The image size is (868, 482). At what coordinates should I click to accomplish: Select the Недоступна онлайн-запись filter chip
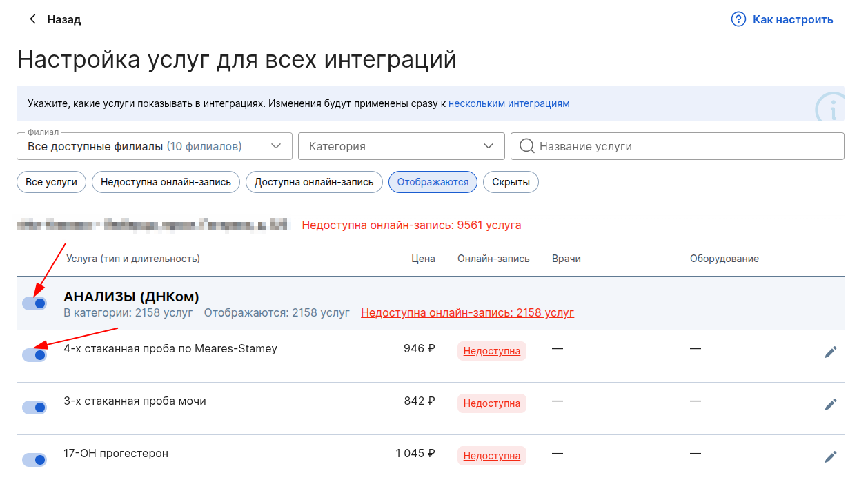(166, 182)
